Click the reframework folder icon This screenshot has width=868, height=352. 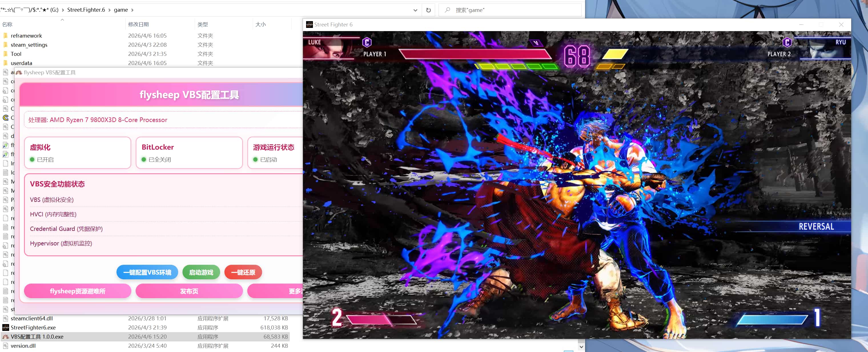tap(5, 36)
